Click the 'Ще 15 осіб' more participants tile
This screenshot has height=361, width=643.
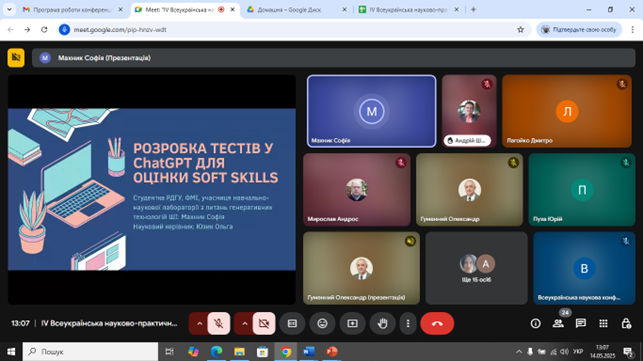[x=476, y=268]
